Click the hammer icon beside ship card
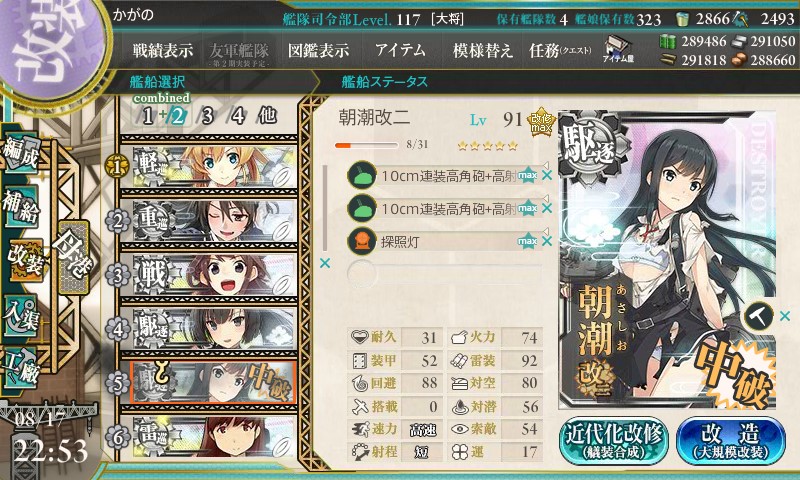This screenshot has height=480, width=800. pos(758,316)
